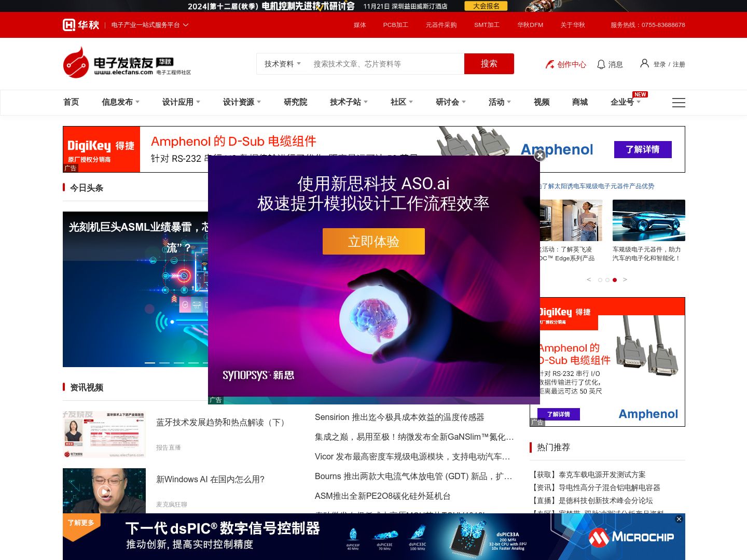Open the 创作中心 pen icon link

pos(565,64)
